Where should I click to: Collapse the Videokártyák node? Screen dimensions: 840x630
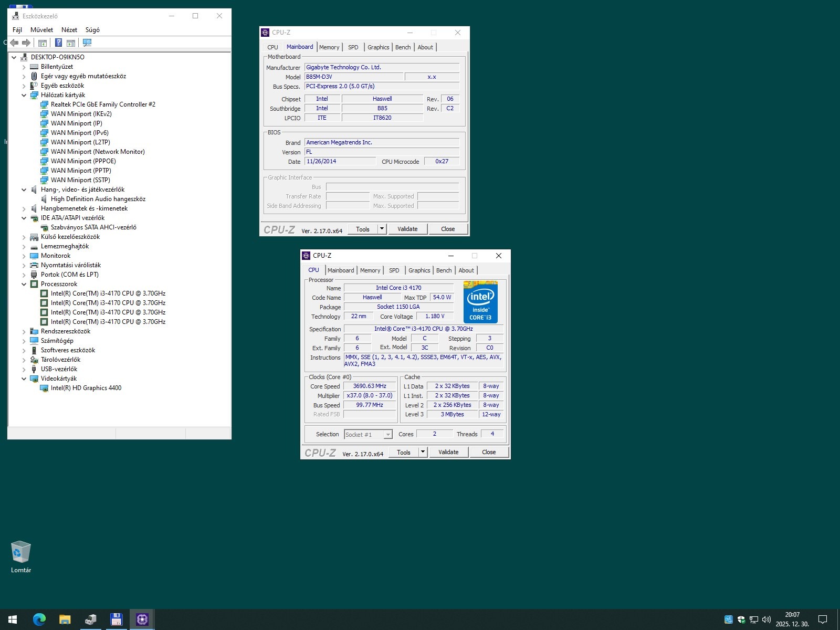click(24, 379)
